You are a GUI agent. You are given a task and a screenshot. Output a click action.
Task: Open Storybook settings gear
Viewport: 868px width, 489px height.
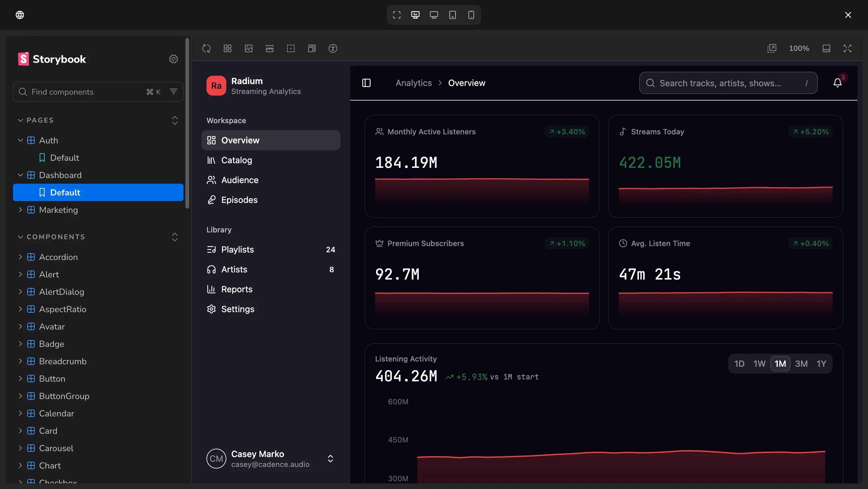173,59
